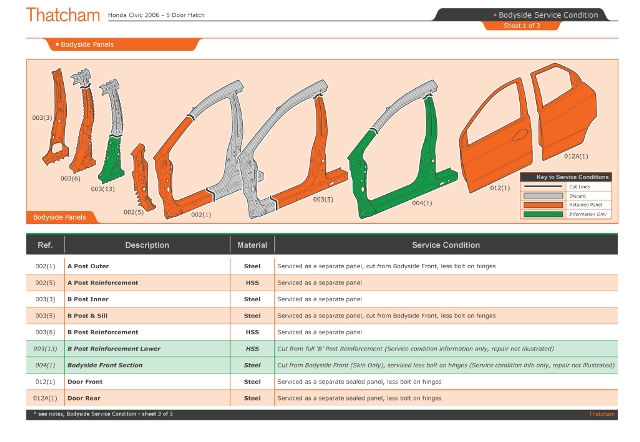This screenshot has width=640, height=442.
Task: Click the 'Ref.' column header
Action: point(45,245)
